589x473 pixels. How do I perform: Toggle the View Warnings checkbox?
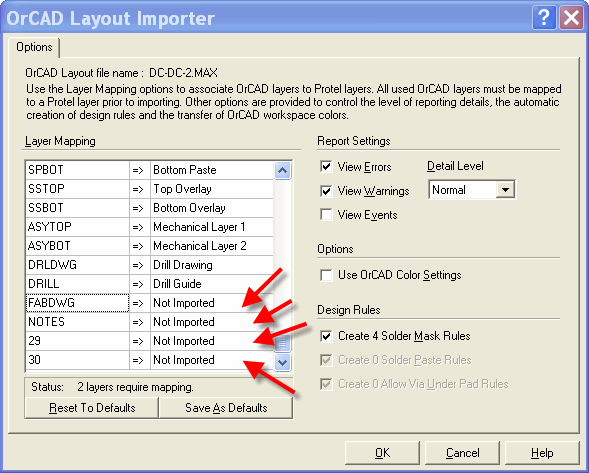pyautogui.click(x=326, y=191)
